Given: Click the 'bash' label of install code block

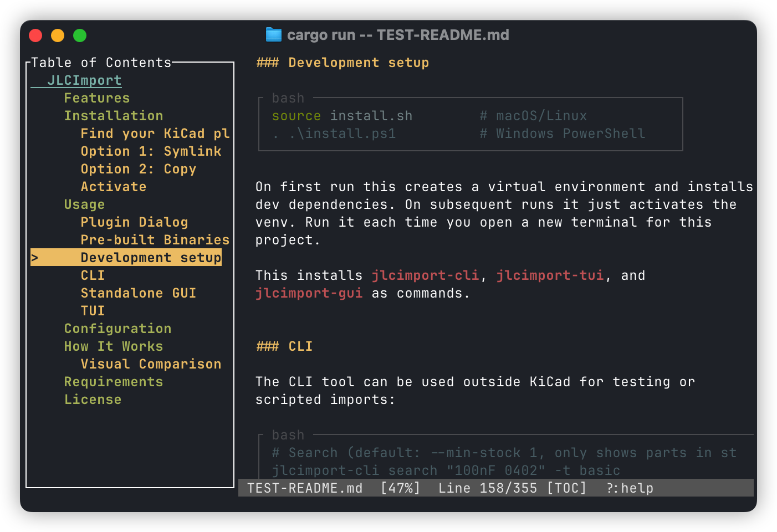Looking at the screenshot, I should pyautogui.click(x=288, y=98).
